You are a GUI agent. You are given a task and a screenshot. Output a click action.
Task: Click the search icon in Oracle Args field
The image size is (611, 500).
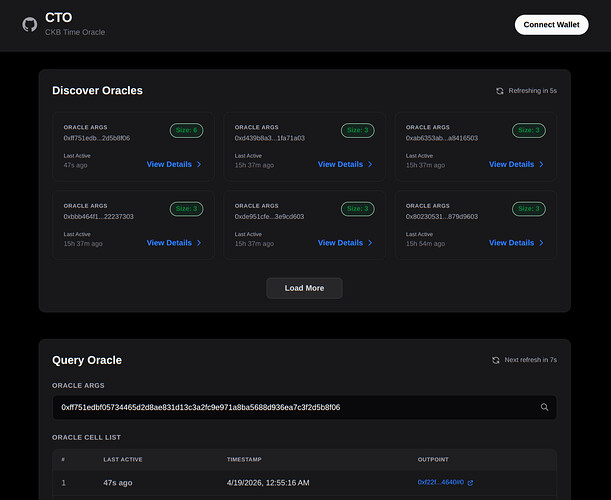[544, 407]
